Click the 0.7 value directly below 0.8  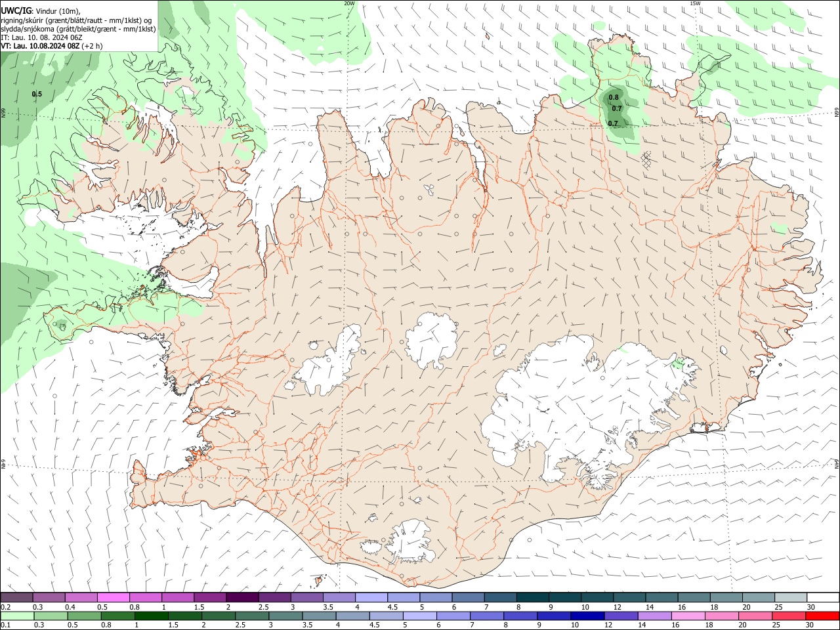click(617, 108)
